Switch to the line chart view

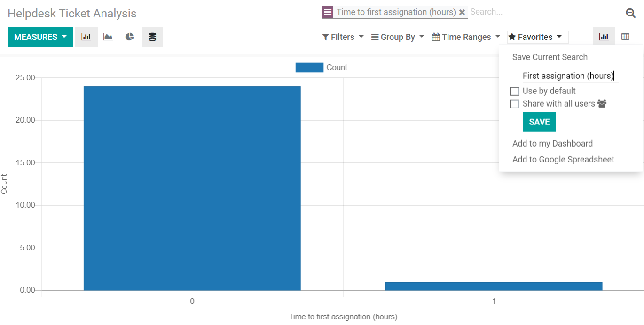tap(108, 37)
